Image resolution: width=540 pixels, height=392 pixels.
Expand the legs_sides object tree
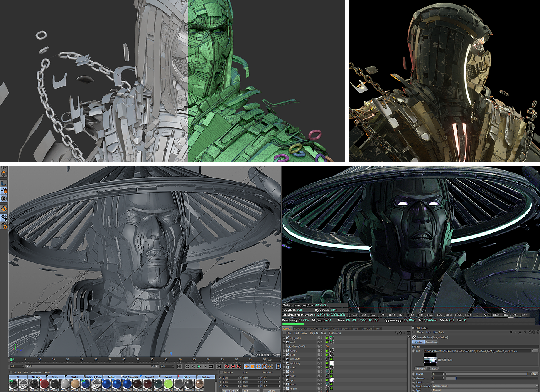pos(284,338)
